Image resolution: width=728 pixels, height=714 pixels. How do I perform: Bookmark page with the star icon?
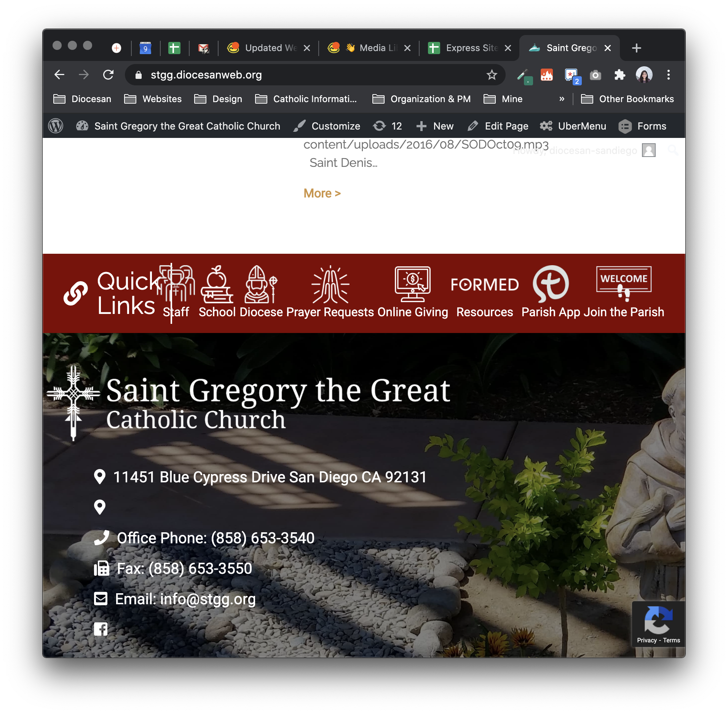492,75
